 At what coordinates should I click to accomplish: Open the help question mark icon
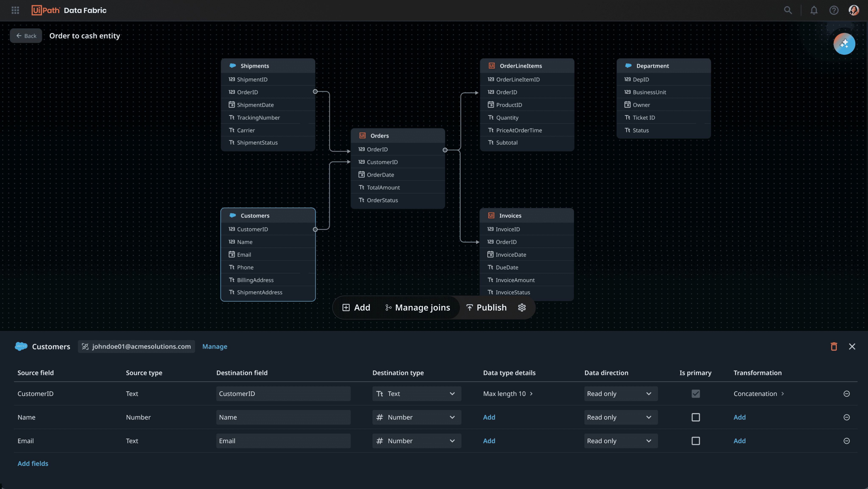[x=834, y=10]
